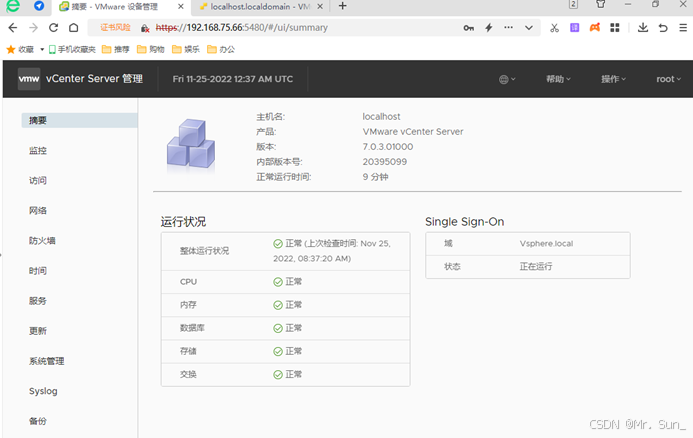
Task: Click the vmw logo in header
Action: [x=29, y=79]
